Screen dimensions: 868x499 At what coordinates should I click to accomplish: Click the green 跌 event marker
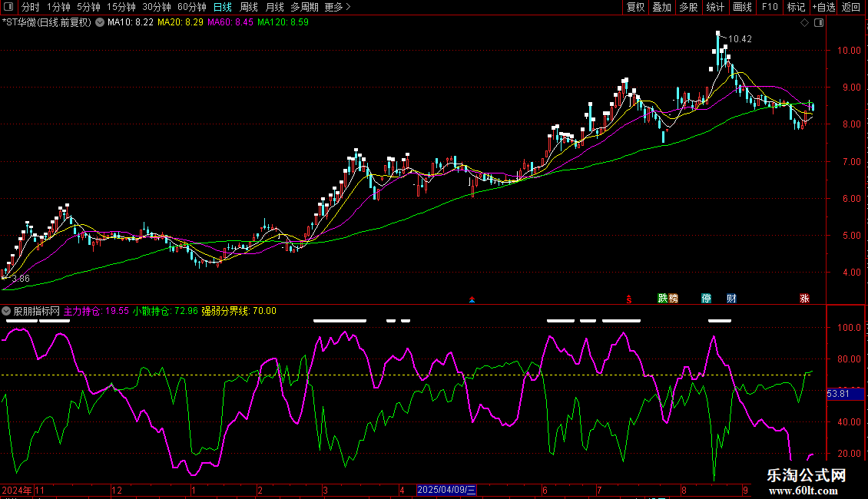pyautogui.click(x=662, y=298)
